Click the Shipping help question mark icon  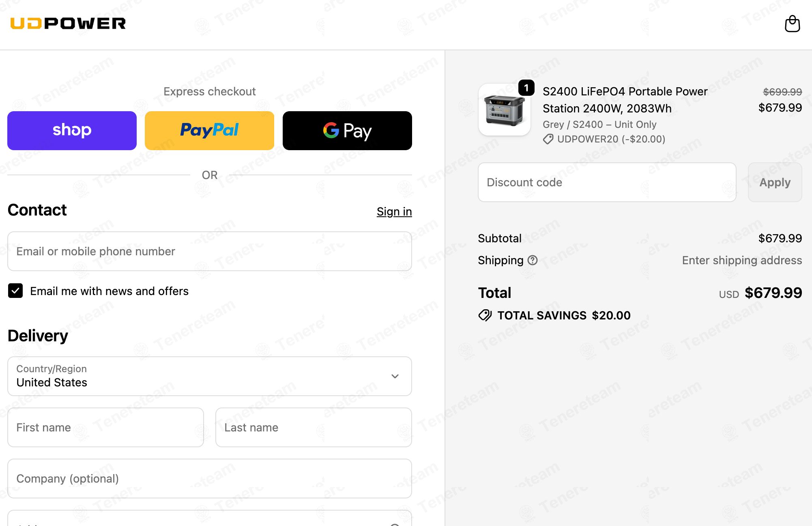(x=533, y=260)
